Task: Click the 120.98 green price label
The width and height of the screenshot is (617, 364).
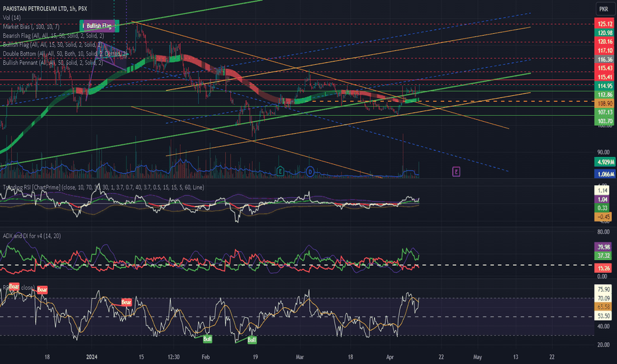Action: 605,32
